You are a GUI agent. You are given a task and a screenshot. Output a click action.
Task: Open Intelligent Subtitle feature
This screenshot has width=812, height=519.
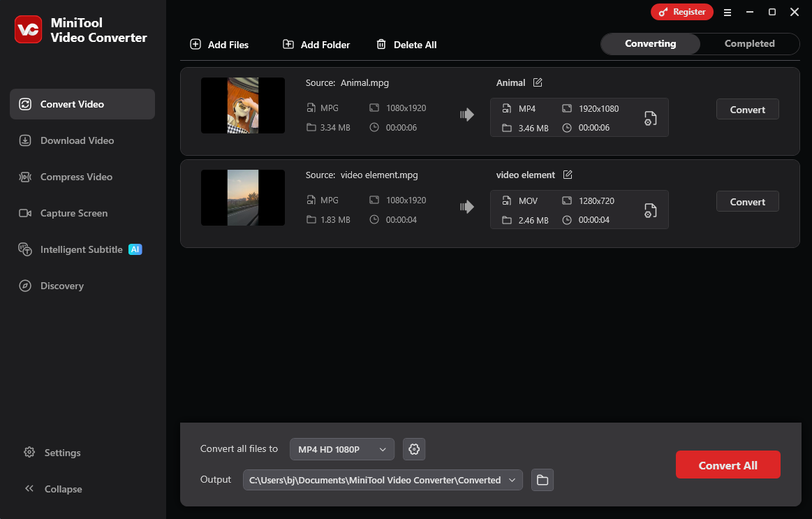click(82, 249)
